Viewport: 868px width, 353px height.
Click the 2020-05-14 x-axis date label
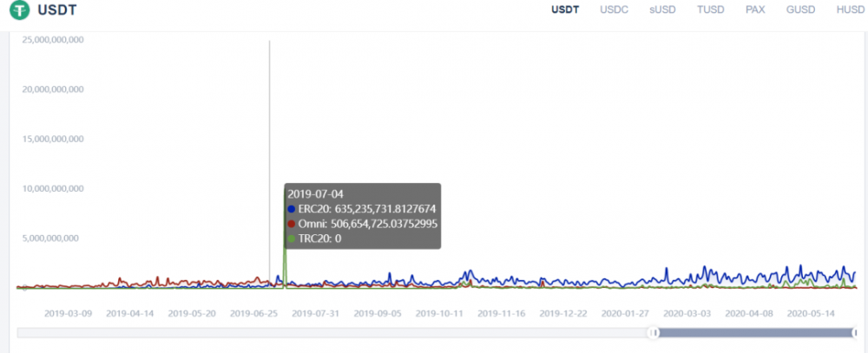(x=811, y=312)
